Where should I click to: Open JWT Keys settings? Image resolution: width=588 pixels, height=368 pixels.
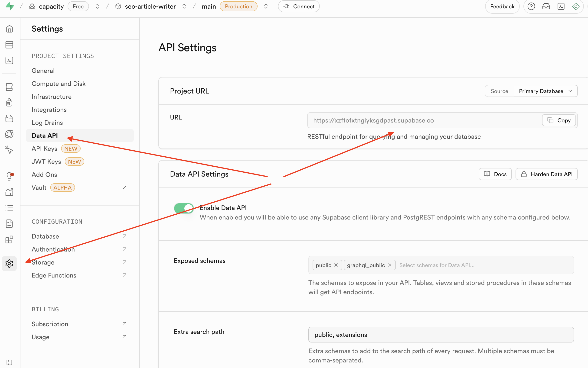coord(46,161)
